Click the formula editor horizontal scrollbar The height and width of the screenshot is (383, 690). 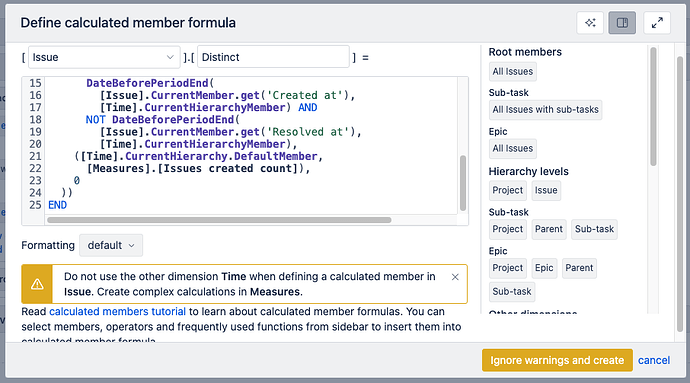coord(219,220)
